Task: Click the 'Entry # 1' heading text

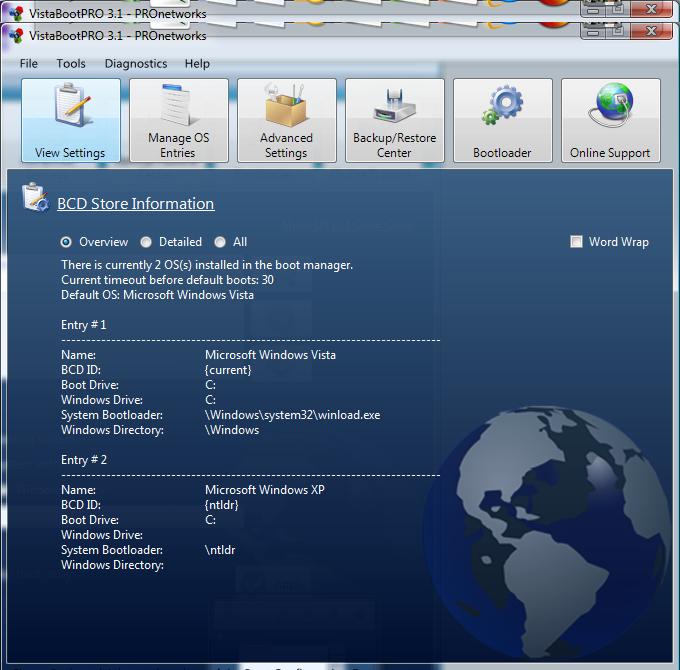Action: (x=84, y=325)
